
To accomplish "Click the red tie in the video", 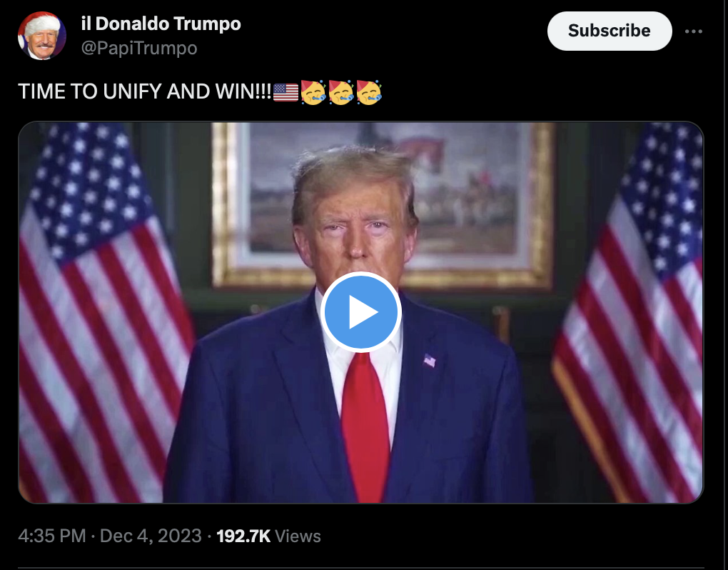I will pos(365,426).
